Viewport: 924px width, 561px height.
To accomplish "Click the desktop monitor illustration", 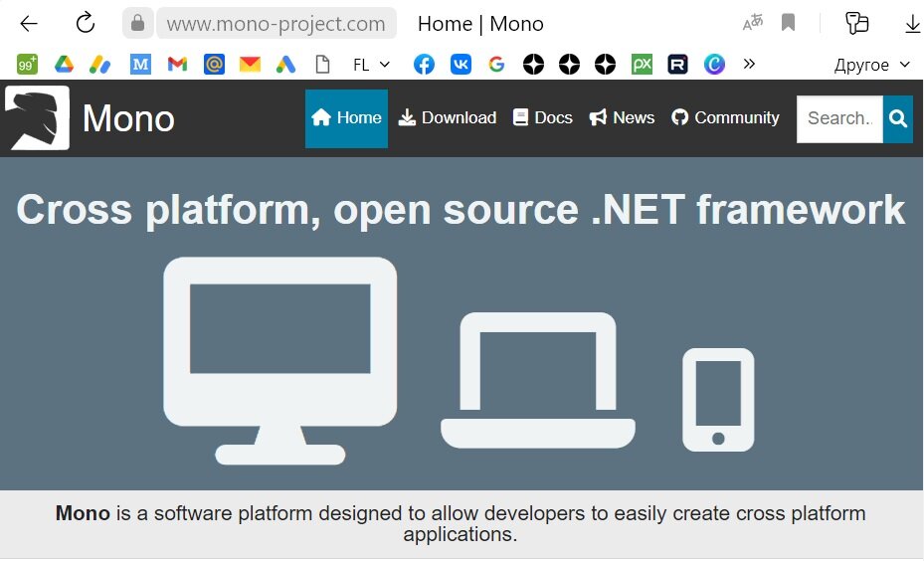I will (279, 361).
